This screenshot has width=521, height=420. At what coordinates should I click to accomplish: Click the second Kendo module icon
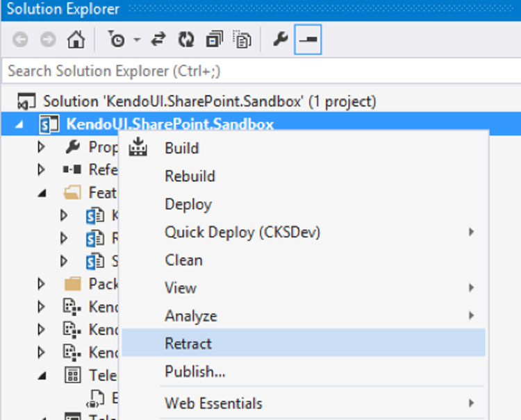[x=72, y=330]
